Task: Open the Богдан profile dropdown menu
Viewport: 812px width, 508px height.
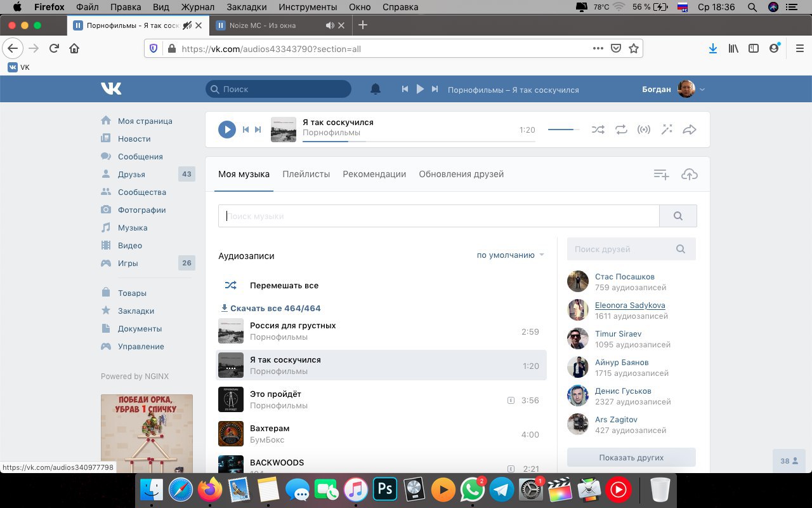Action: (x=673, y=89)
